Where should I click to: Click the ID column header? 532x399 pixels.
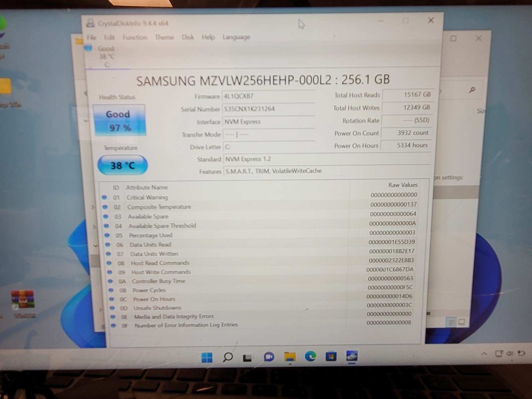tap(116, 188)
